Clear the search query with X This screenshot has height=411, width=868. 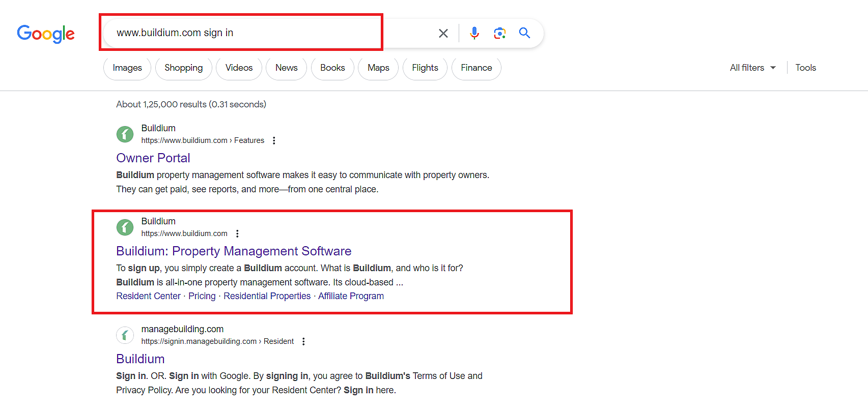click(443, 33)
